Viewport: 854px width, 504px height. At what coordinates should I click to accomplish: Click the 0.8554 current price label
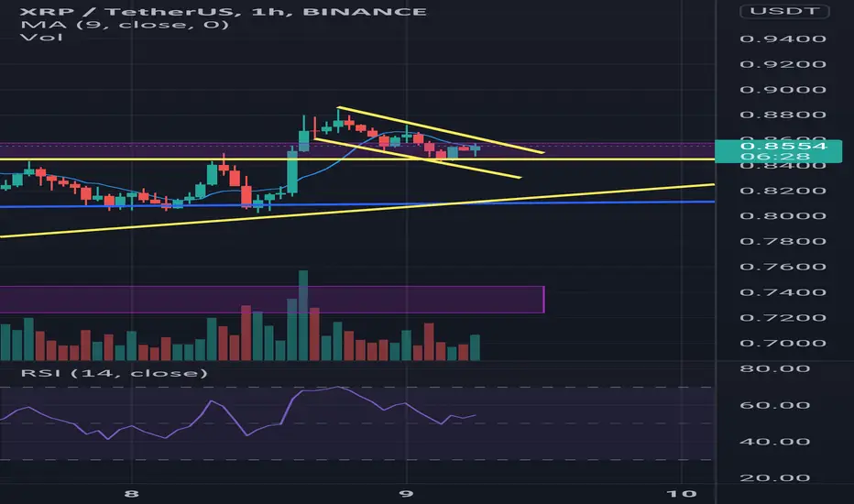click(x=783, y=146)
